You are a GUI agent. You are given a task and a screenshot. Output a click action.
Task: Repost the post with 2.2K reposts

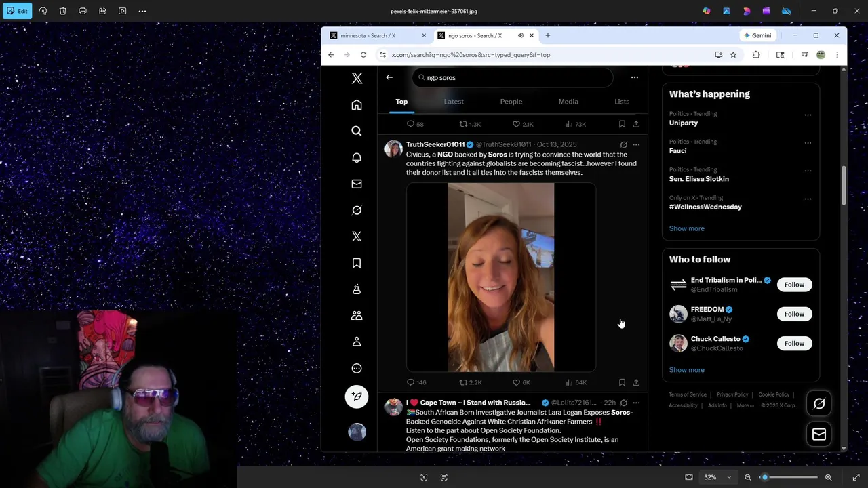(471, 382)
